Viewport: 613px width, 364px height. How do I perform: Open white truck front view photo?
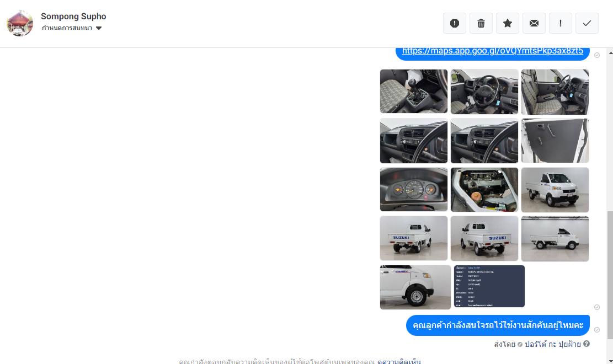tap(555, 190)
